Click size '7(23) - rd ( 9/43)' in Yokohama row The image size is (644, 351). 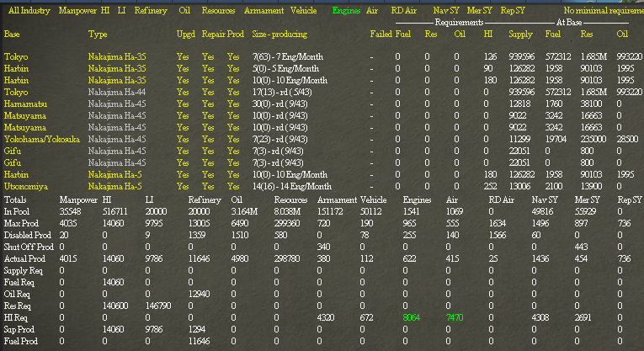tap(280, 139)
